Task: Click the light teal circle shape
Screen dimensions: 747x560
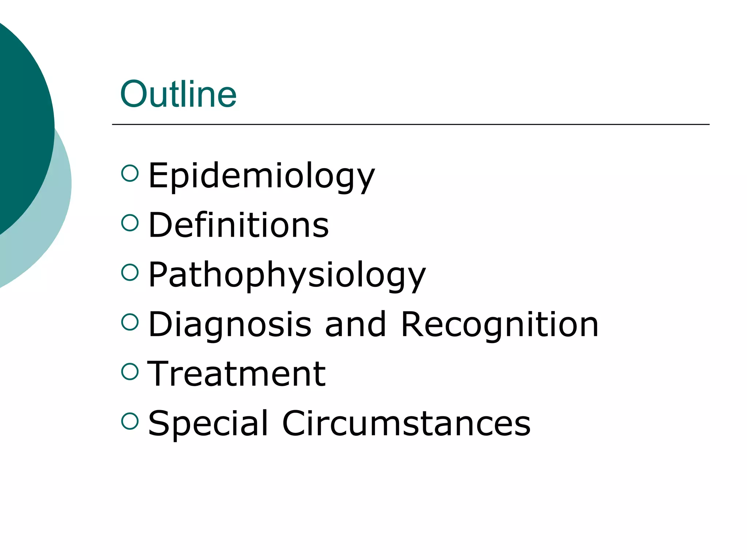Action: pos(55,219)
